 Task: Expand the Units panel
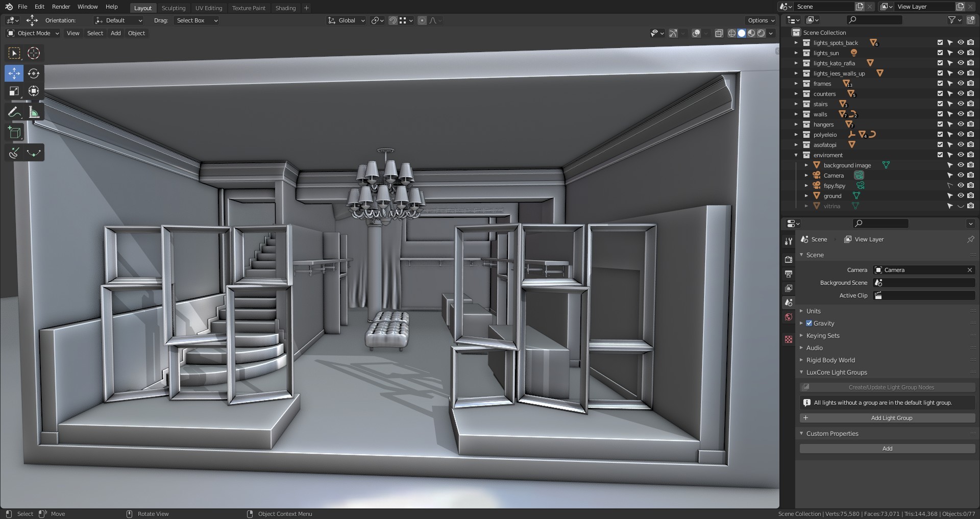[813, 311]
